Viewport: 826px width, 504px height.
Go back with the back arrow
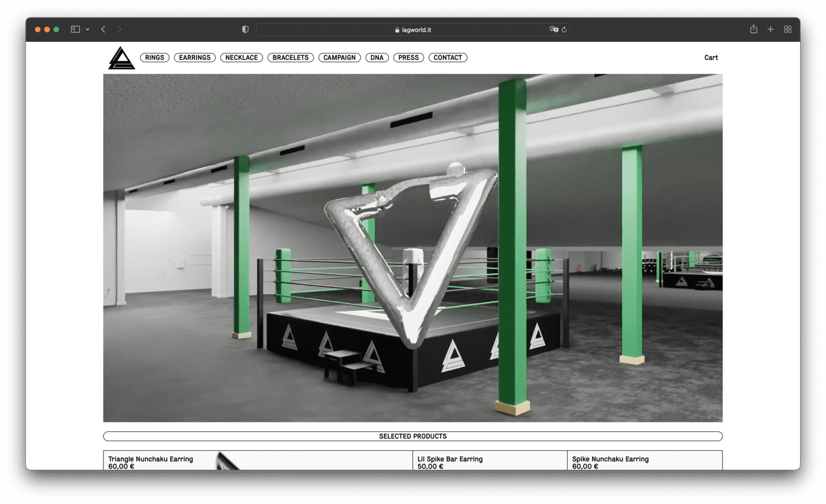click(104, 29)
